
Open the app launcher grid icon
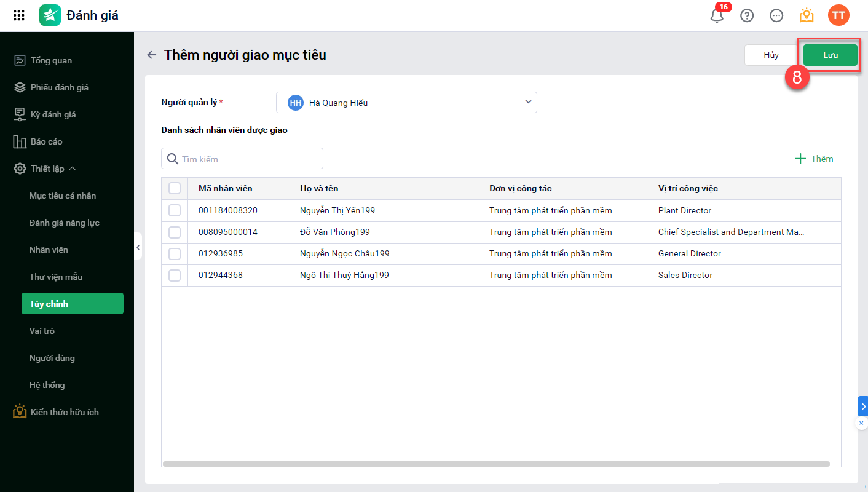19,15
